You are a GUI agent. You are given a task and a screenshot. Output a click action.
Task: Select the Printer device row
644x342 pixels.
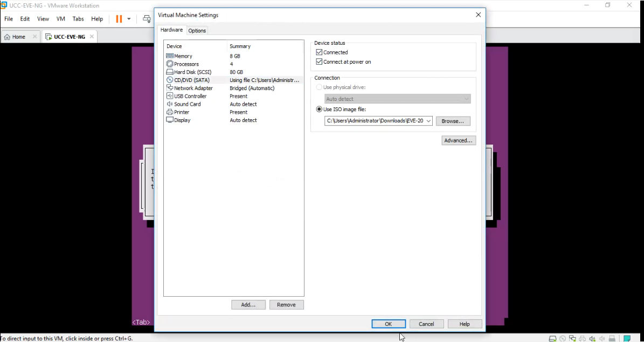233,112
